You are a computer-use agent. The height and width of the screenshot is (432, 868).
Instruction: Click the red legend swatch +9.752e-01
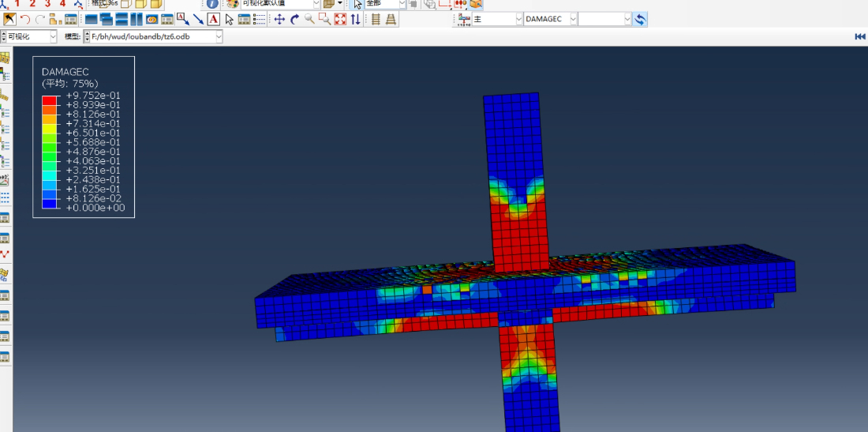coord(49,100)
